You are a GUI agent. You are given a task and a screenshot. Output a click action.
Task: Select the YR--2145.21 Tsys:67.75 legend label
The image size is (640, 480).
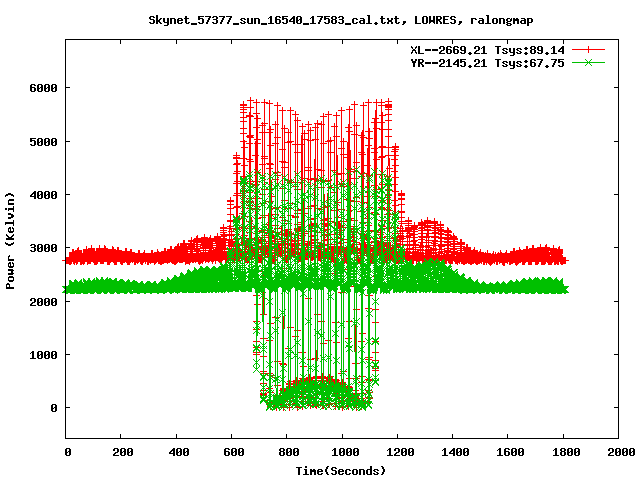487,63
